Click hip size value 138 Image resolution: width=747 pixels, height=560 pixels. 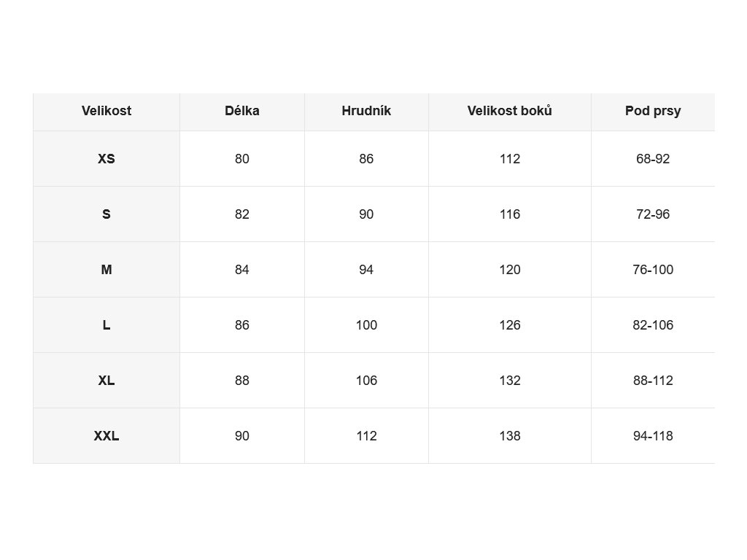point(510,436)
